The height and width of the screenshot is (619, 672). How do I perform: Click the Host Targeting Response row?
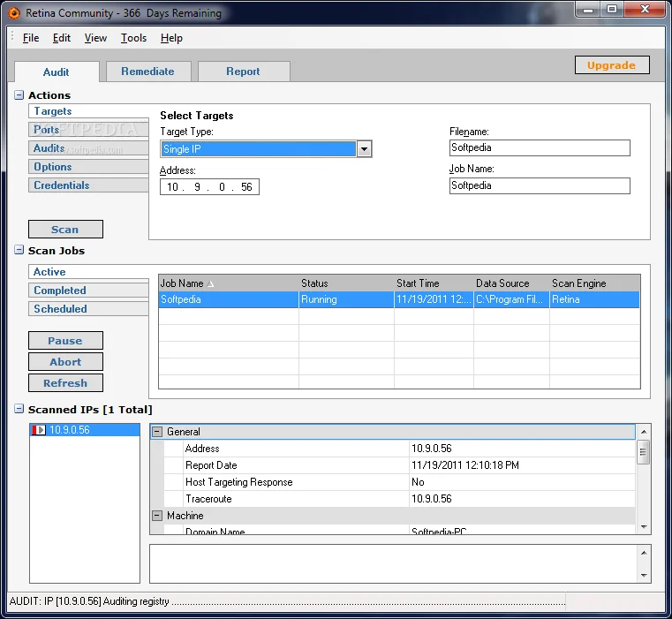(x=399, y=482)
